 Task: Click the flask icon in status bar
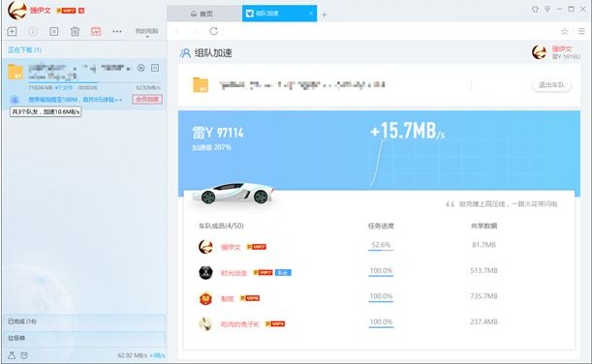pos(12,355)
